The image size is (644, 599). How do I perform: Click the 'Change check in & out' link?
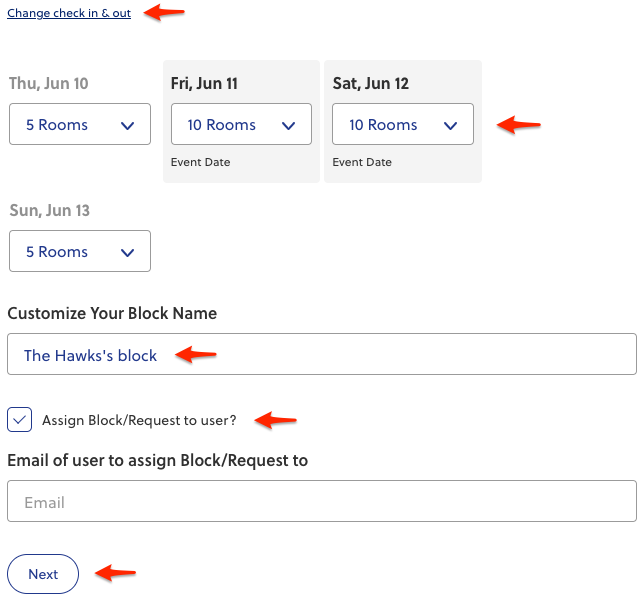tap(69, 14)
